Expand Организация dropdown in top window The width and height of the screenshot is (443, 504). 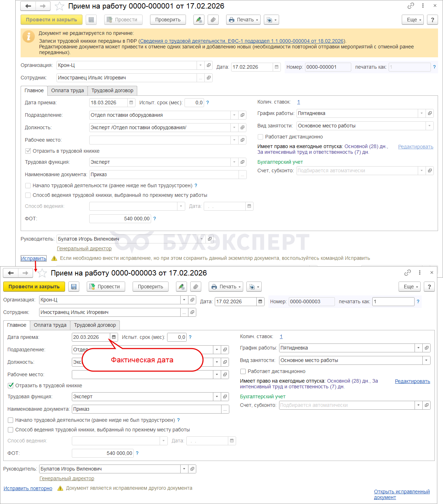pos(201,65)
